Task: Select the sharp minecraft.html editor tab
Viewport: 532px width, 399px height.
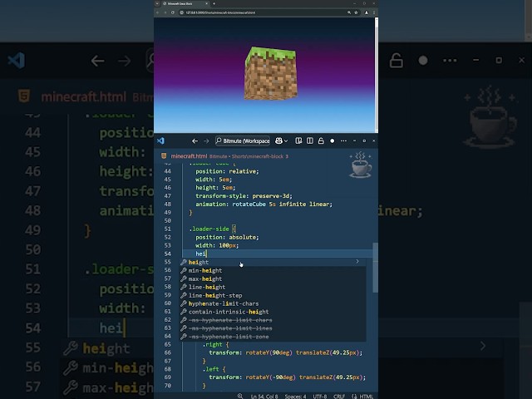Action: pyautogui.click(x=189, y=156)
